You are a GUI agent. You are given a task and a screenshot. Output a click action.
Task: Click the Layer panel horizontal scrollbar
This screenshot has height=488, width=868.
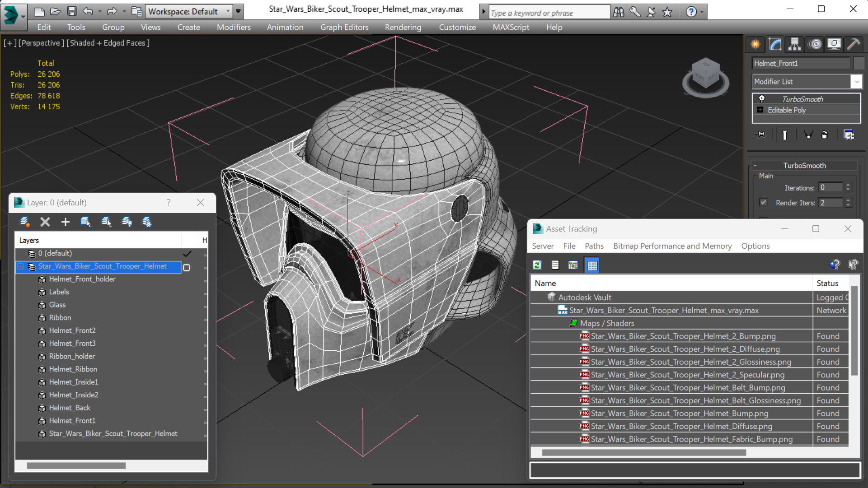click(76, 465)
